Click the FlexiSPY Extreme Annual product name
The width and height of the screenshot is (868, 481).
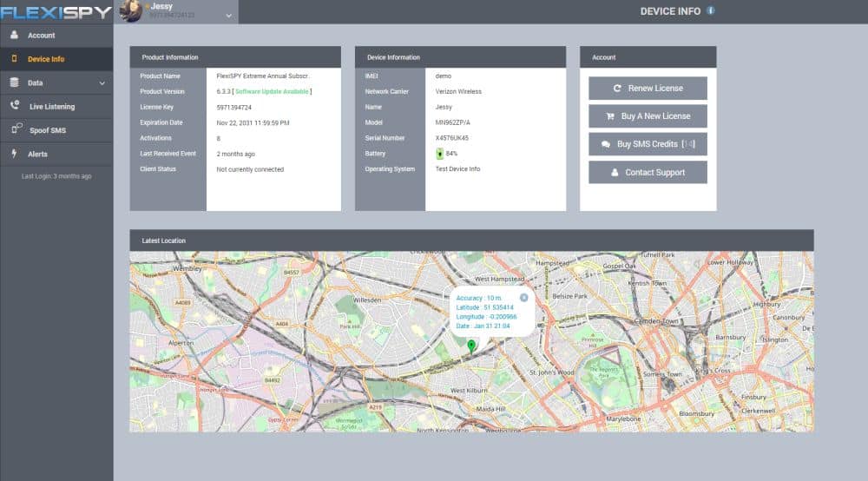click(x=263, y=76)
